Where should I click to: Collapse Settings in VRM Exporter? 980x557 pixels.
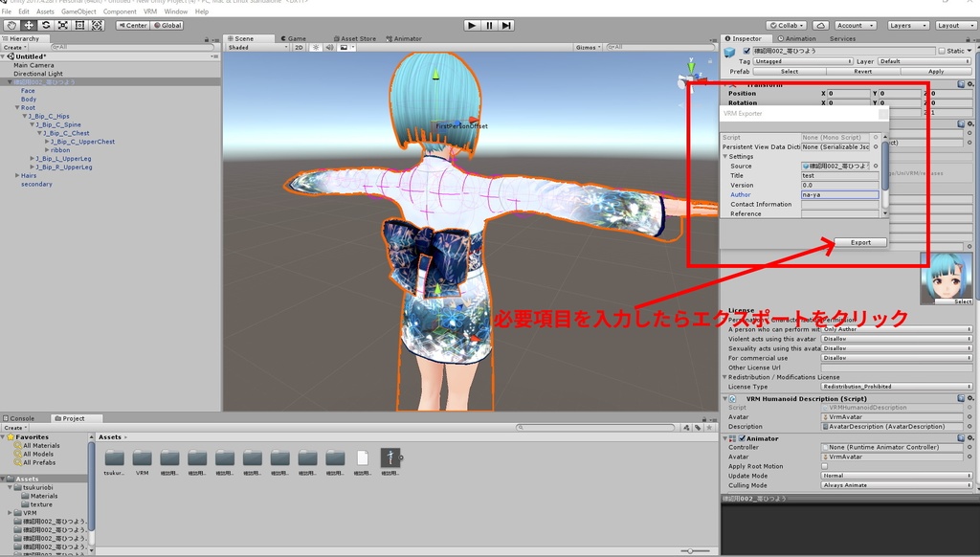point(725,157)
